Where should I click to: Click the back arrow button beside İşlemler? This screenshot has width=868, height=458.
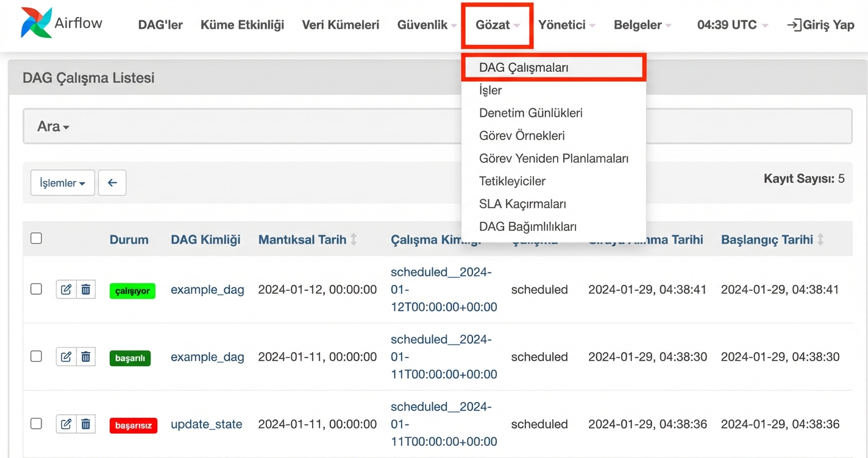(x=112, y=183)
